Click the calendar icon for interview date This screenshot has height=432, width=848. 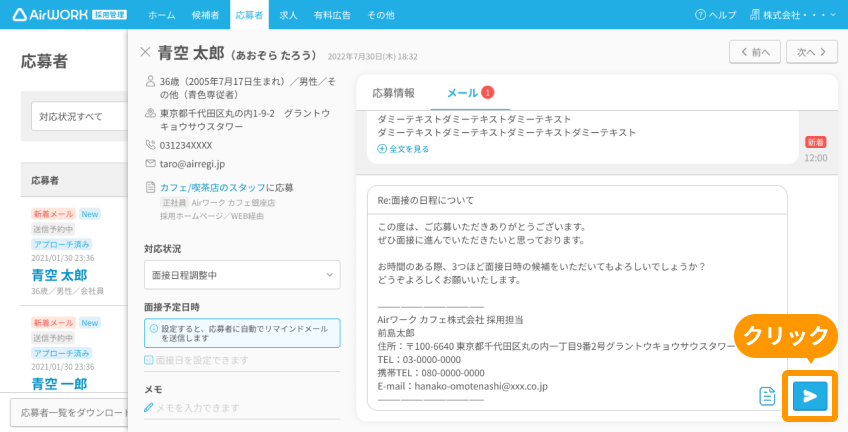(149, 360)
